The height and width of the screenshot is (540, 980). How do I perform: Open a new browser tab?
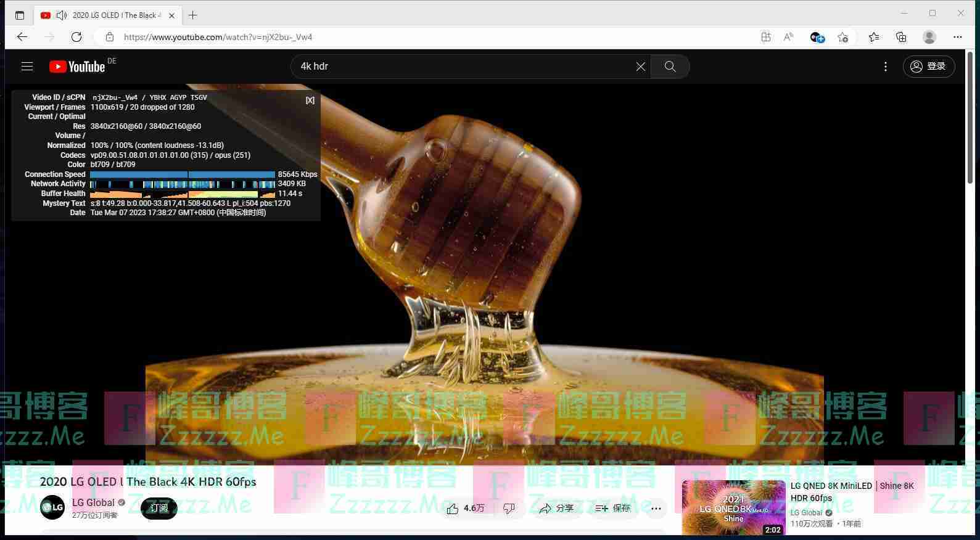click(193, 15)
